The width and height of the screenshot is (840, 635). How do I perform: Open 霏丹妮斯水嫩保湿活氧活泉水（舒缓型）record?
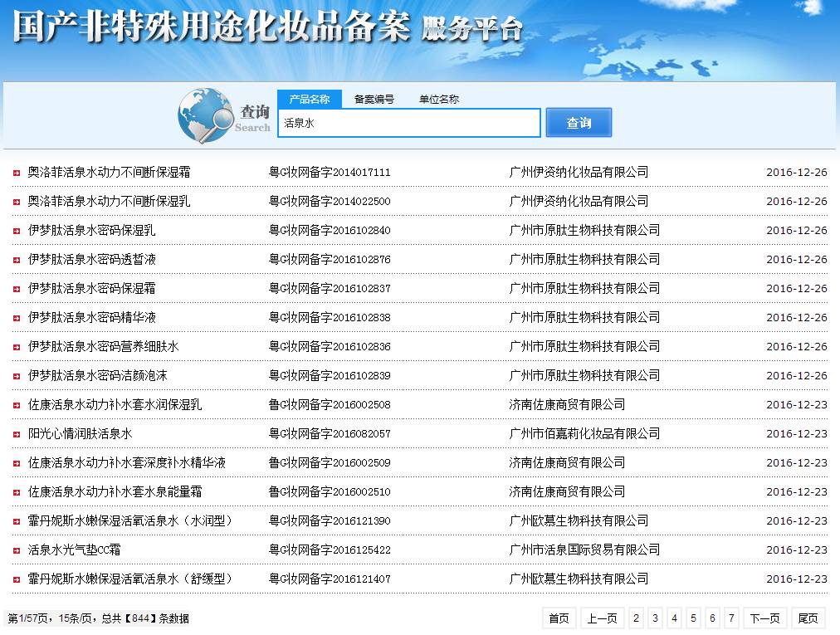pos(131,579)
